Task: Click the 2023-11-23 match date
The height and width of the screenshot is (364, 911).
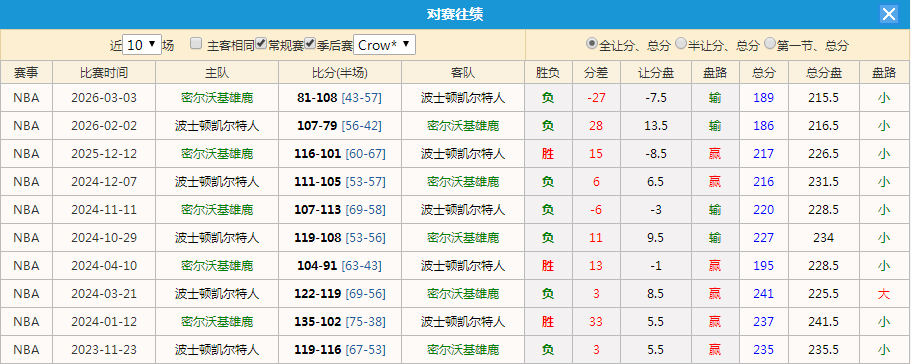Action: pyautogui.click(x=104, y=349)
